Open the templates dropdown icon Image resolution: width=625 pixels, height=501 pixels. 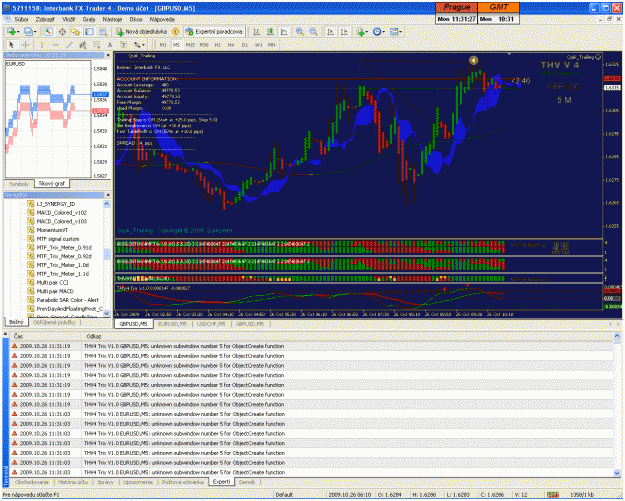(x=394, y=31)
